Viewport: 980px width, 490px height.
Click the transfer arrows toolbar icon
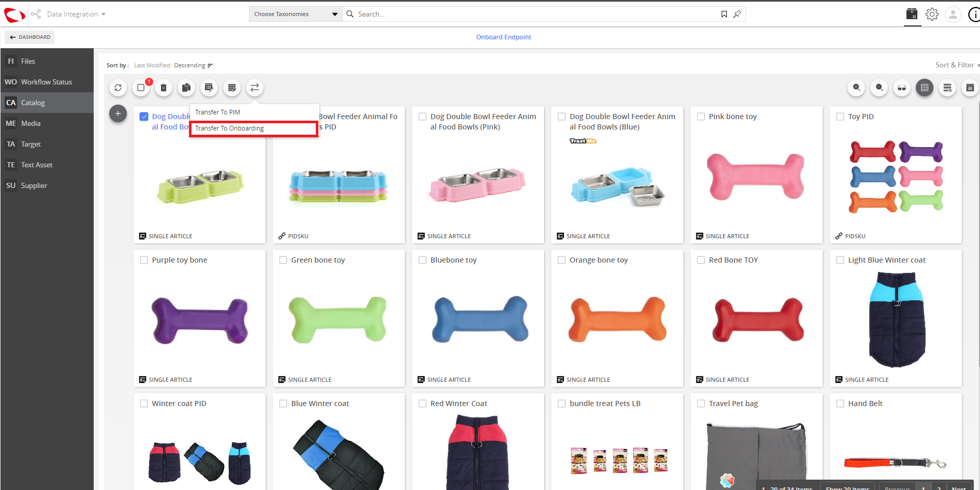[255, 88]
